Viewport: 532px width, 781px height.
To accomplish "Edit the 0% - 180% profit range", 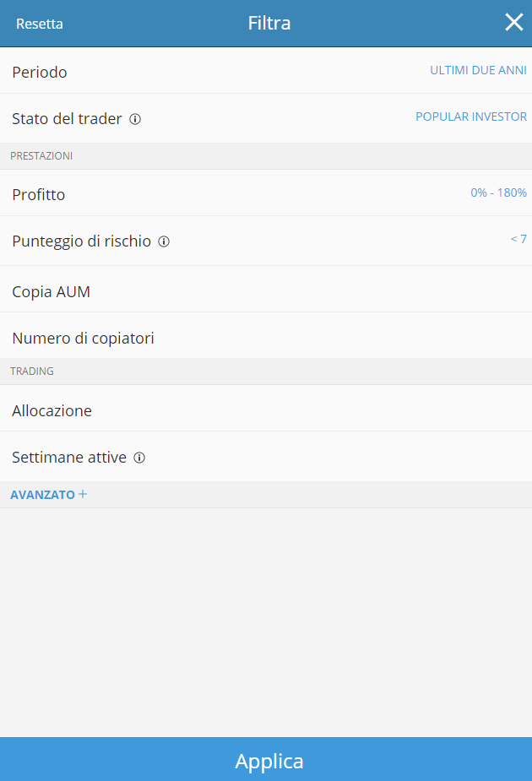I will pos(498,193).
